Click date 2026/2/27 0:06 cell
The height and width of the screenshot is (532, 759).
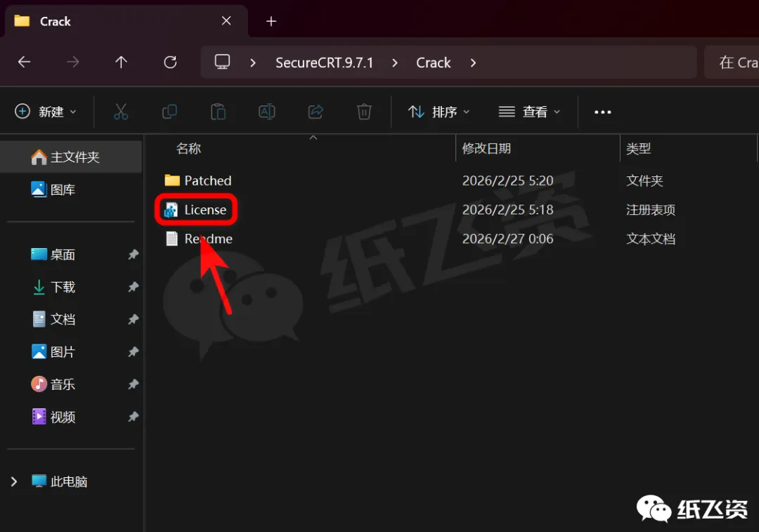pyautogui.click(x=507, y=239)
